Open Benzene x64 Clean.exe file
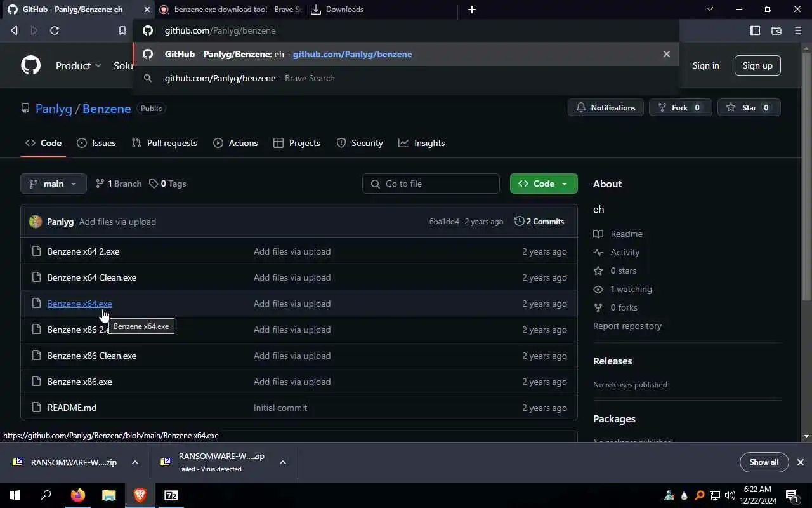Viewport: 812px width, 508px height. 92,277
